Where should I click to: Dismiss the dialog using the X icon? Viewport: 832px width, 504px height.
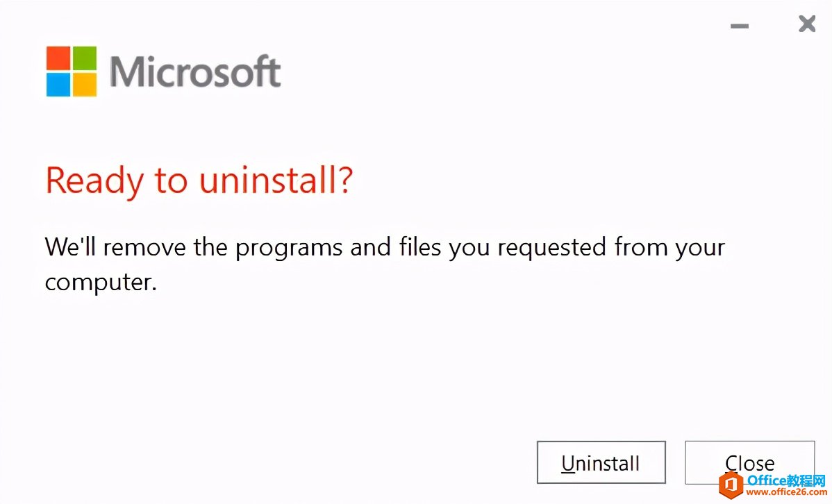pyautogui.click(x=806, y=24)
